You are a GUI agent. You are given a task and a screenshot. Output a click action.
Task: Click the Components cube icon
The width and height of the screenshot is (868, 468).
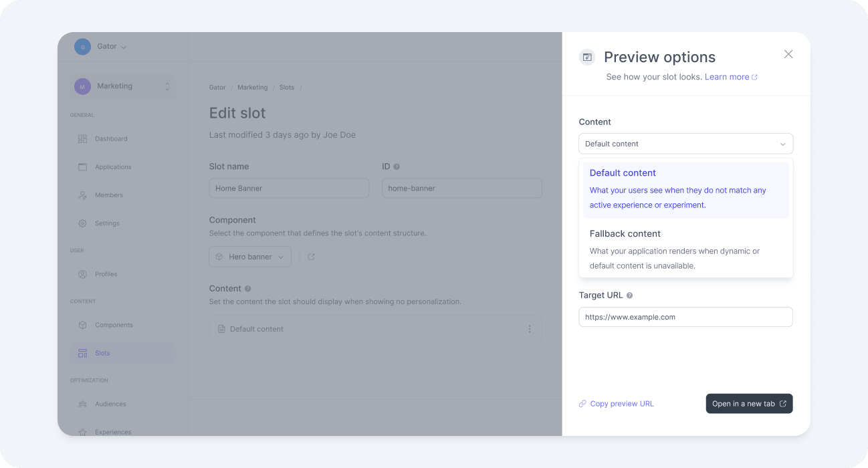point(83,325)
